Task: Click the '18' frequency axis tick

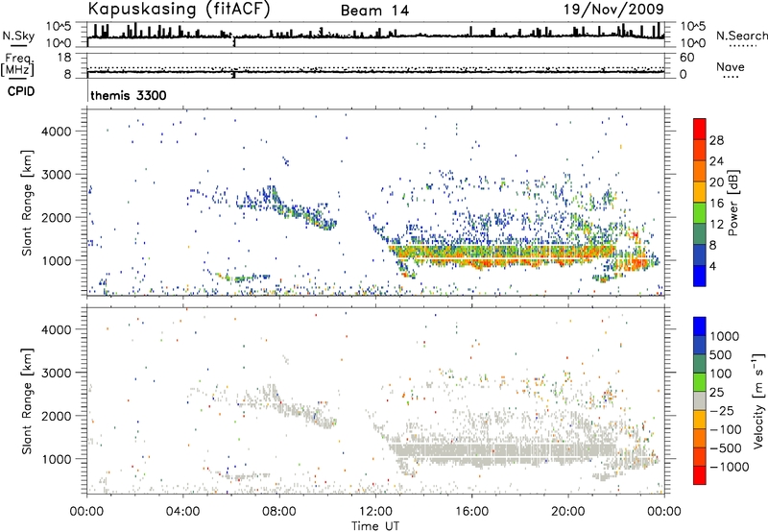Action: [x=63, y=58]
